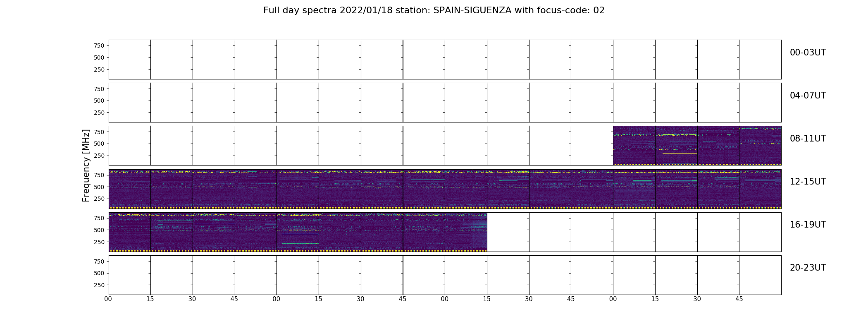Click the 250 tick of the 20-23UT row
Screen dimensions: 868x331
99,285
